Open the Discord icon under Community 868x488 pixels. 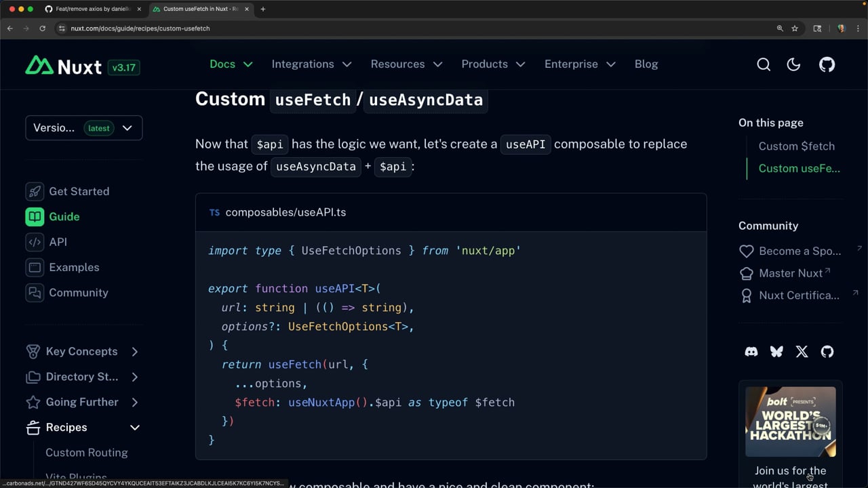coord(751,352)
